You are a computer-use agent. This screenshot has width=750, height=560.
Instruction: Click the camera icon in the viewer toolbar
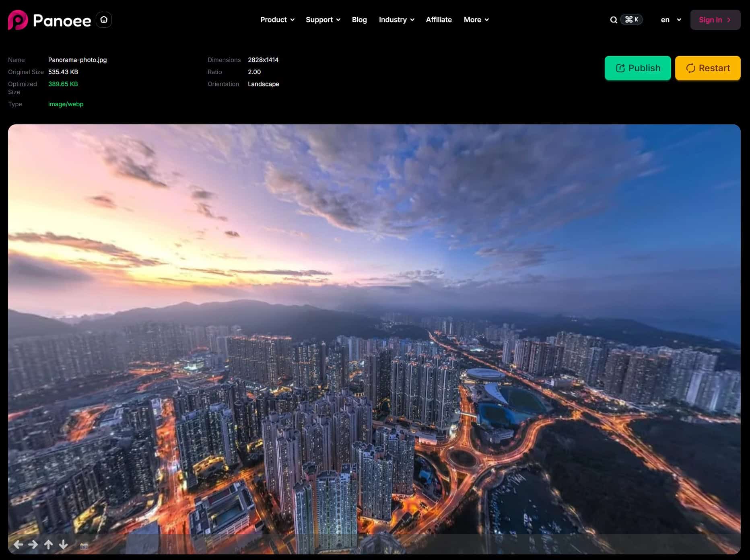84,546
